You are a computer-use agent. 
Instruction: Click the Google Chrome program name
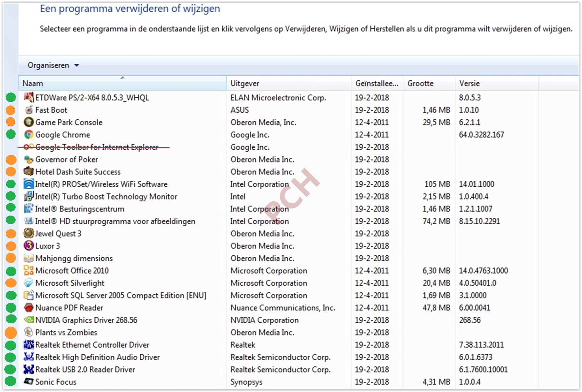[x=63, y=135]
